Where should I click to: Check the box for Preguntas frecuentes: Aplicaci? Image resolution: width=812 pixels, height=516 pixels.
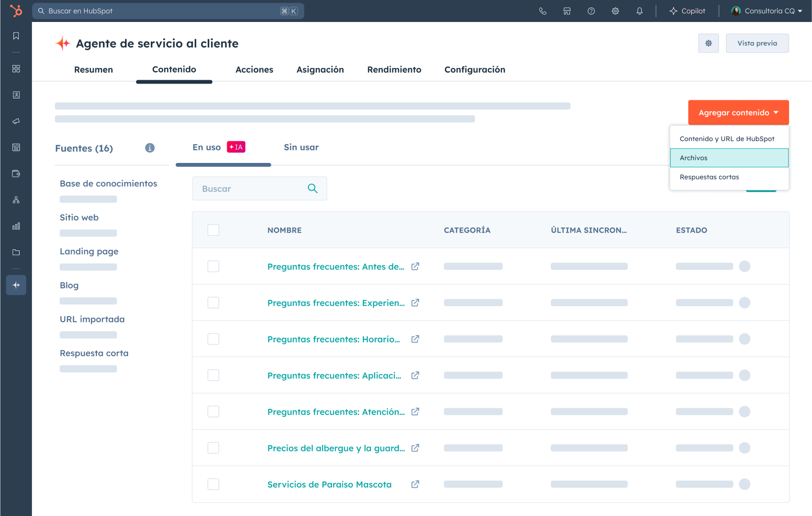[213, 375]
